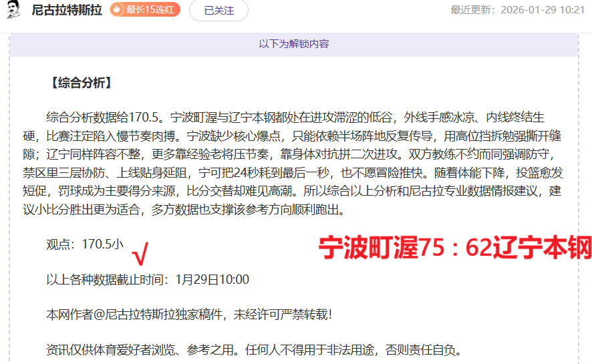Click the 最长15连红 streak badge

(145, 10)
